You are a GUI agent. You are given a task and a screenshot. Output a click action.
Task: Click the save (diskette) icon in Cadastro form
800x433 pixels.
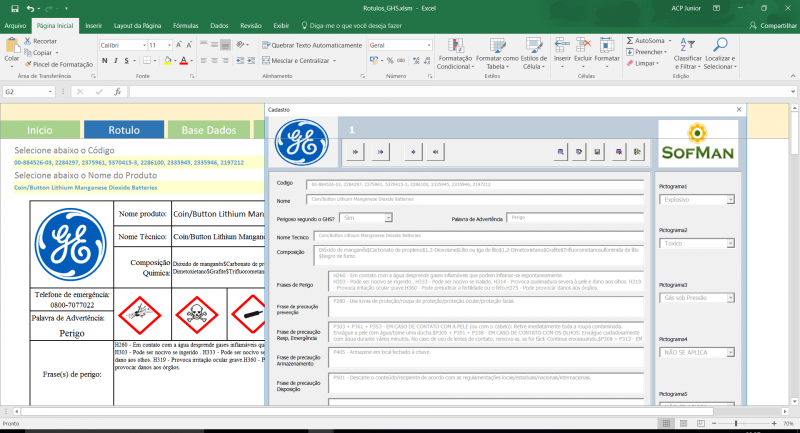(x=597, y=152)
